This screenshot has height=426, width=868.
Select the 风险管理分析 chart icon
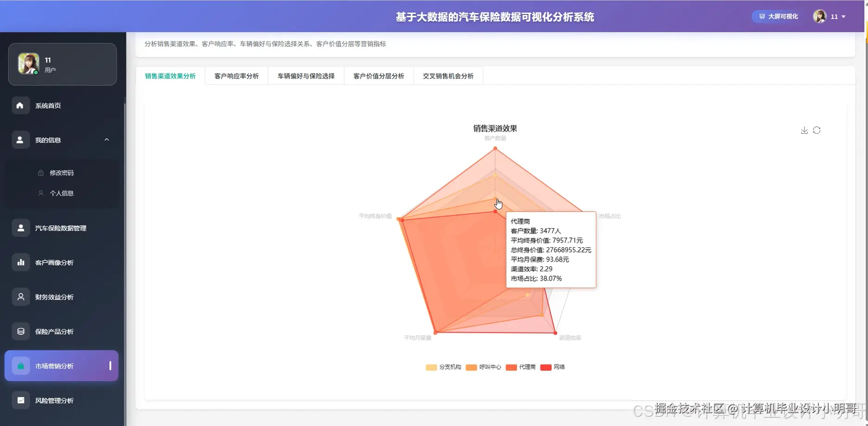[20, 400]
